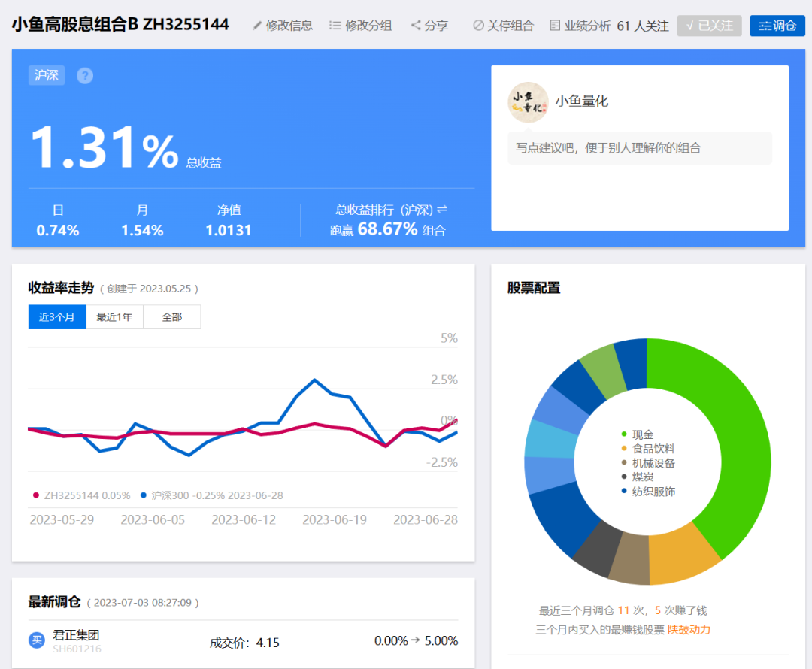Toggle the 已关注 follow button

click(709, 26)
